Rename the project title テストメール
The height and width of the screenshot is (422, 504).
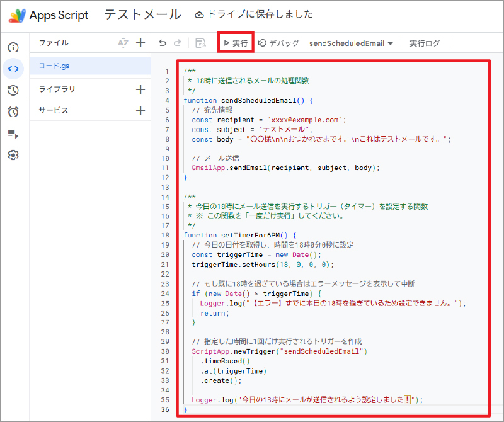pyautogui.click(x=142, y=14)
